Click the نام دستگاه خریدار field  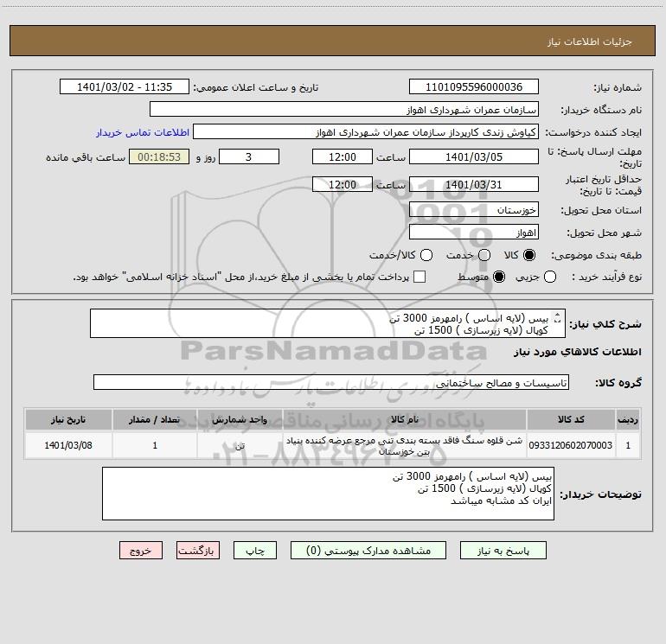pyautogui.click(x=344, y=110)
